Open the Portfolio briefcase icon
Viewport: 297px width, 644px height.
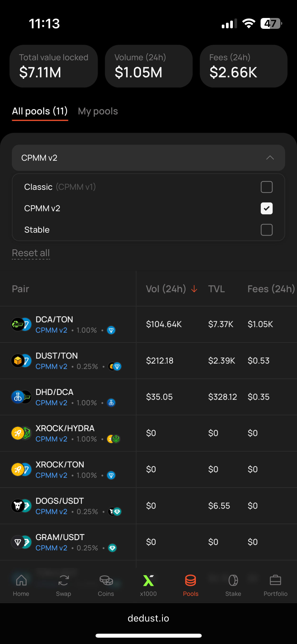click(275, 581)
